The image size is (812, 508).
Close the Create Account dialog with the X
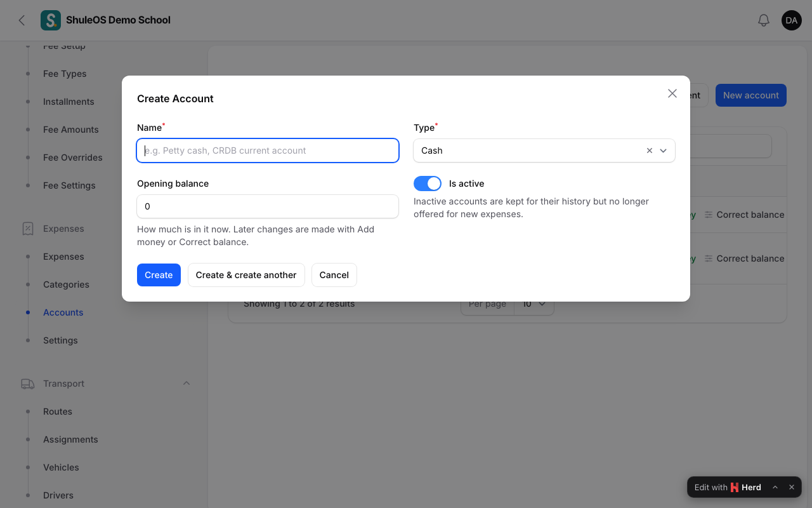(672, 93)
